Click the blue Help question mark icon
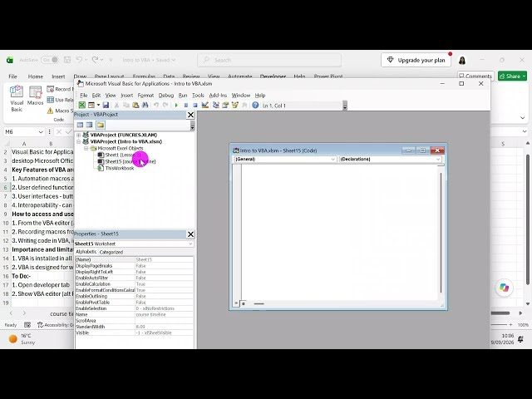 (255, 106)
